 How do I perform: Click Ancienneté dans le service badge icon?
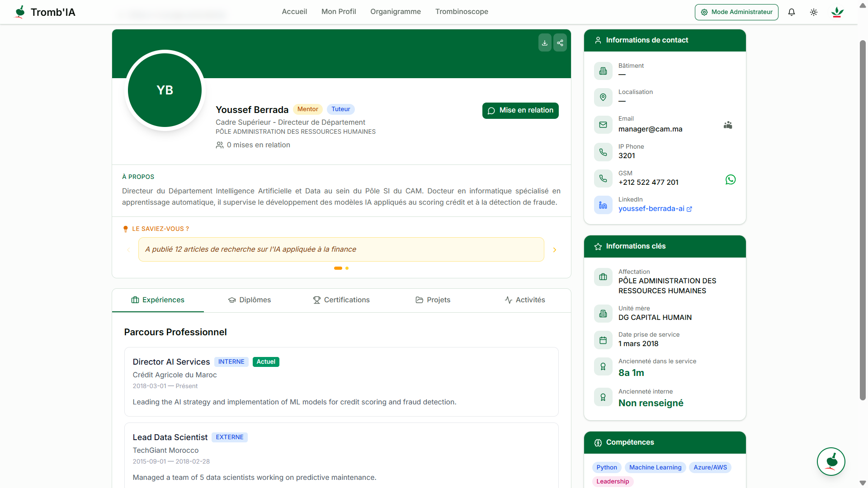(603, 366)
